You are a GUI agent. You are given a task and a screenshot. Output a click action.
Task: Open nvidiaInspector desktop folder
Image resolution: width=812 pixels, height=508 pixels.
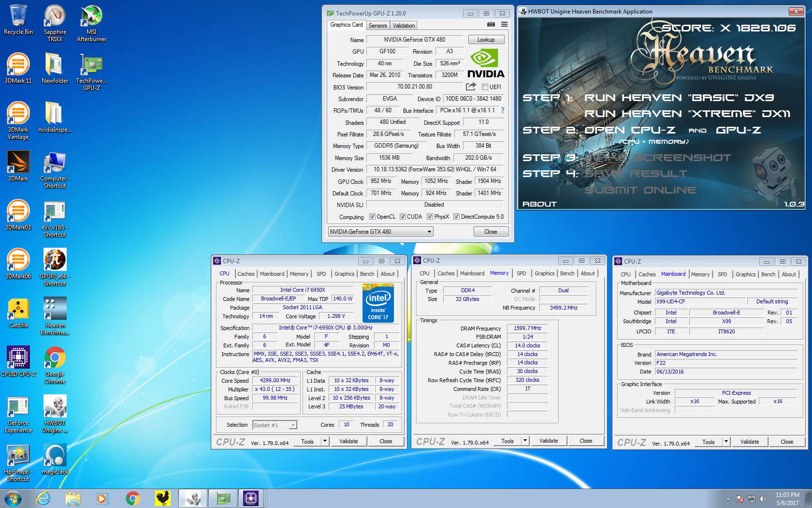pyautogui.click(x=55, y=117)
